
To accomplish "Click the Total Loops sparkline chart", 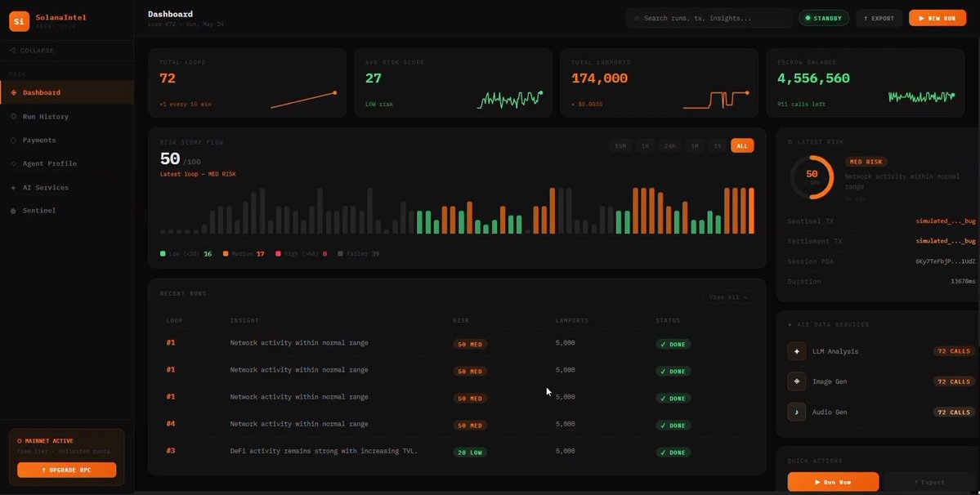I will tap(304, 100).
